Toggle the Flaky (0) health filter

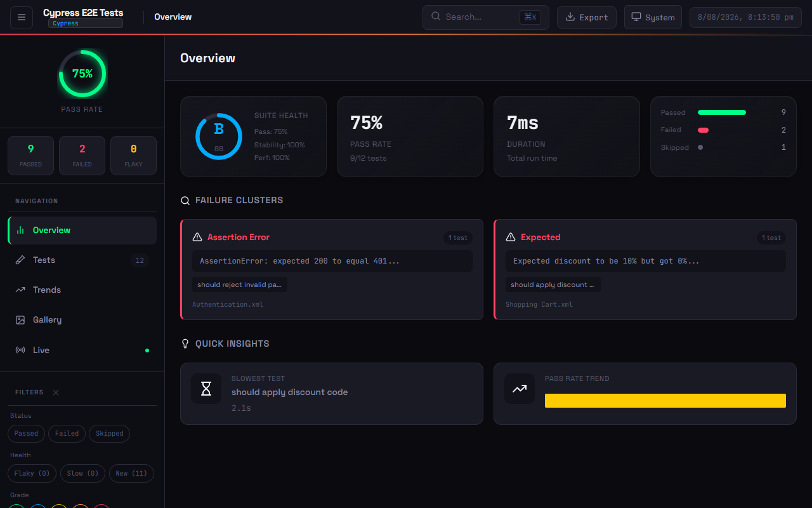[32, 474]
